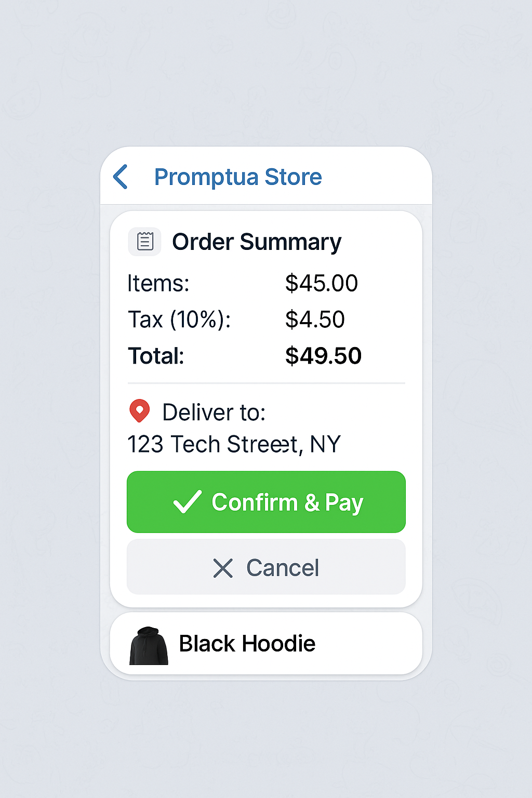
Task: Click the Tax (10%) label
Action: [x=179, y=320]
